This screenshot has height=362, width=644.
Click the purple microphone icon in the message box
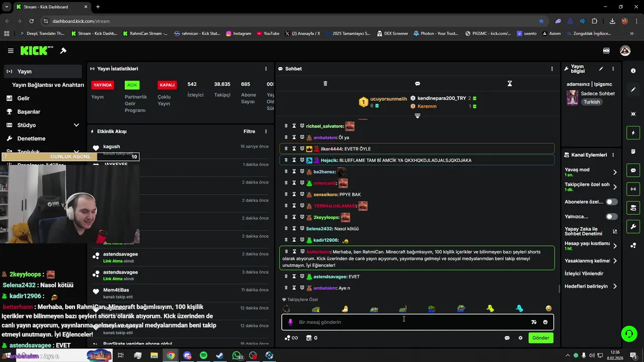tap(290, 322)
